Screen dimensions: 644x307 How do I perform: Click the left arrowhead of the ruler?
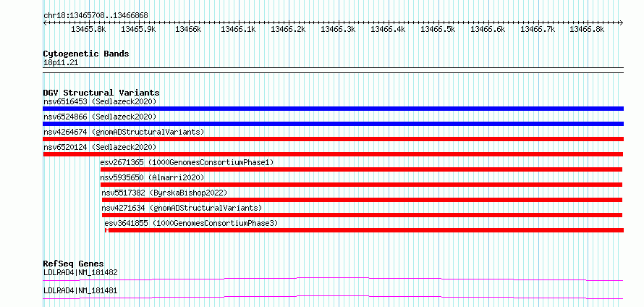tap(45, 22)
